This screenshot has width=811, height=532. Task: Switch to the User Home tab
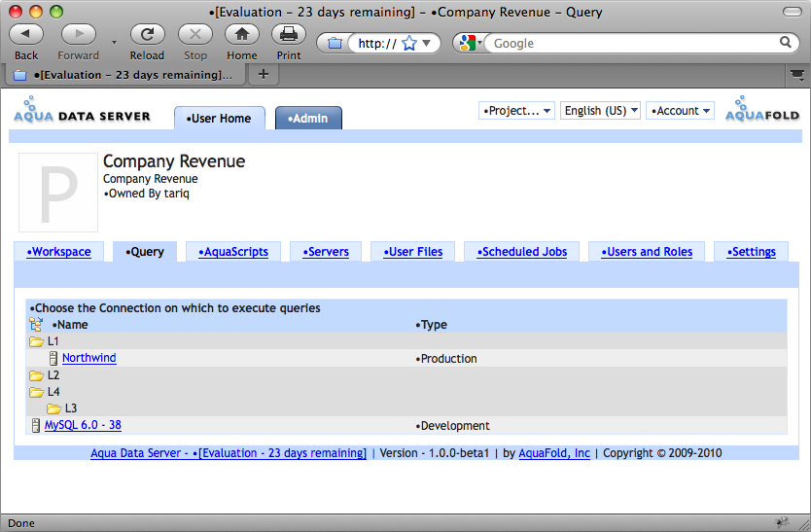[220, 118]
